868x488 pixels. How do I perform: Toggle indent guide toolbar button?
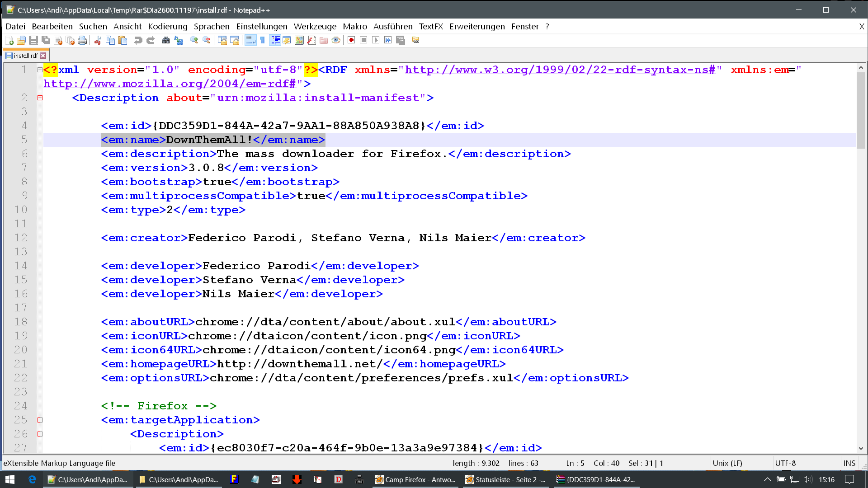[x=275, y=40]
